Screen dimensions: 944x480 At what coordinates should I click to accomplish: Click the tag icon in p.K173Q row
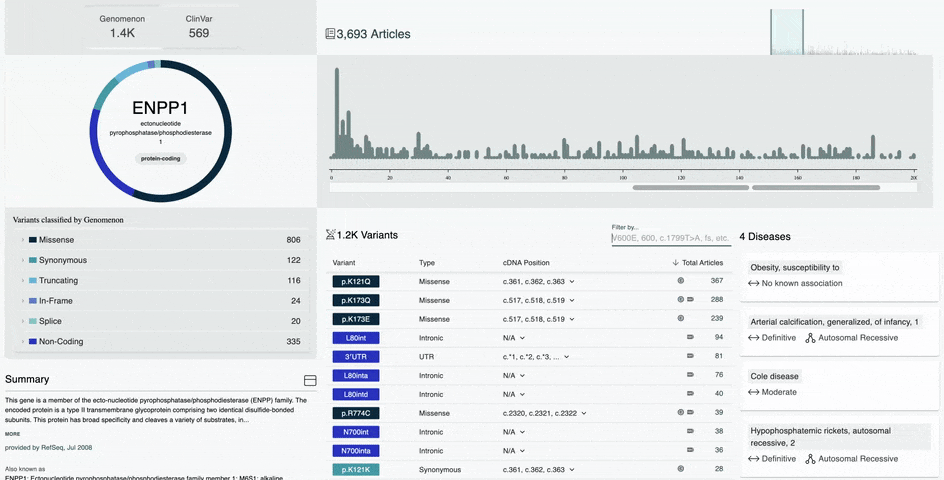click(x=690, y=299)
